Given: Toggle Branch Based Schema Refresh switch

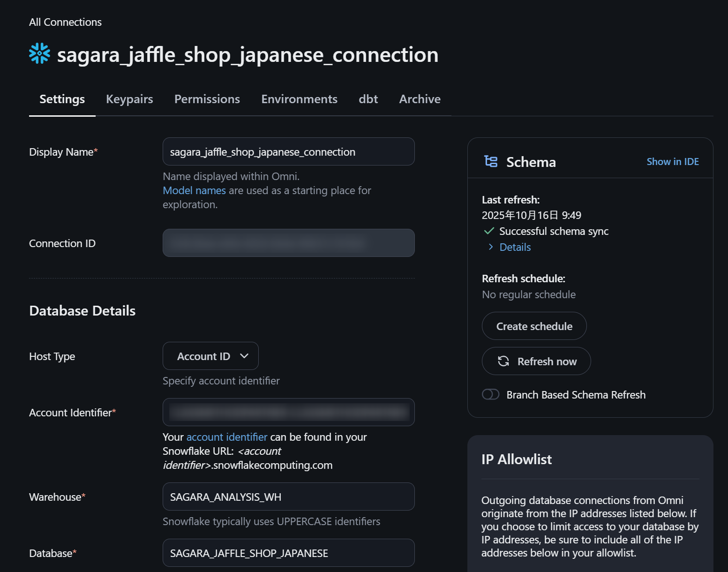Looking at the screenshot, I should 491,394.
